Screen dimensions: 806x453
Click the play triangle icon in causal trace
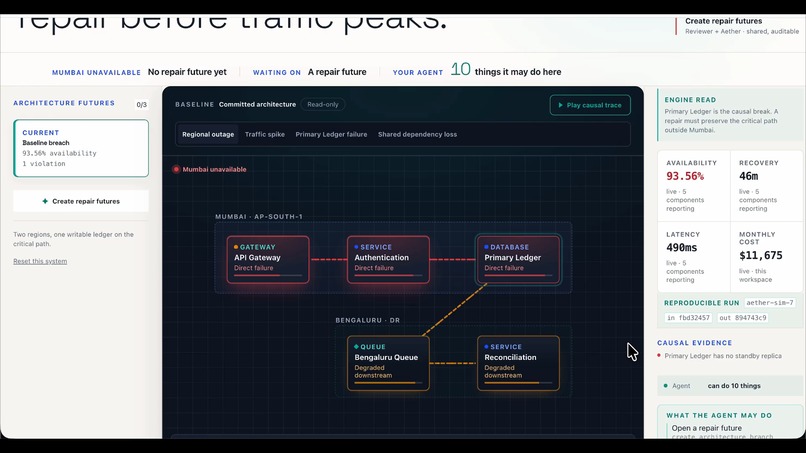coord(560,105)
